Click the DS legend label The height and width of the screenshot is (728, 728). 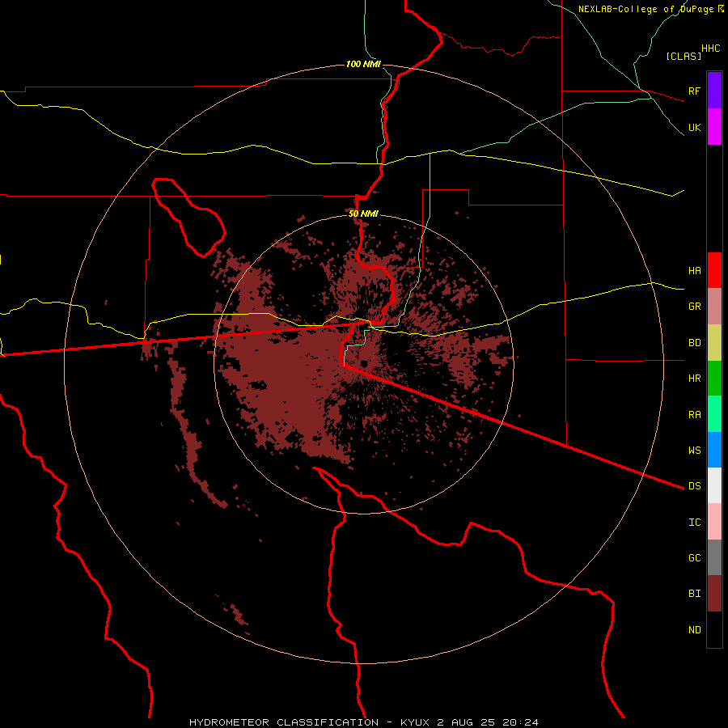click(694, 485)
